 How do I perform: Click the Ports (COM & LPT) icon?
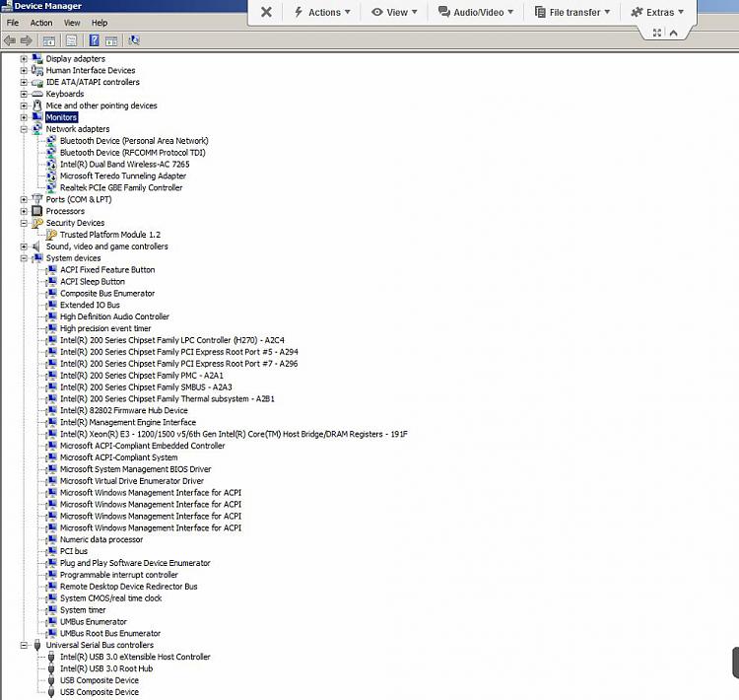(x=37, y=199)
